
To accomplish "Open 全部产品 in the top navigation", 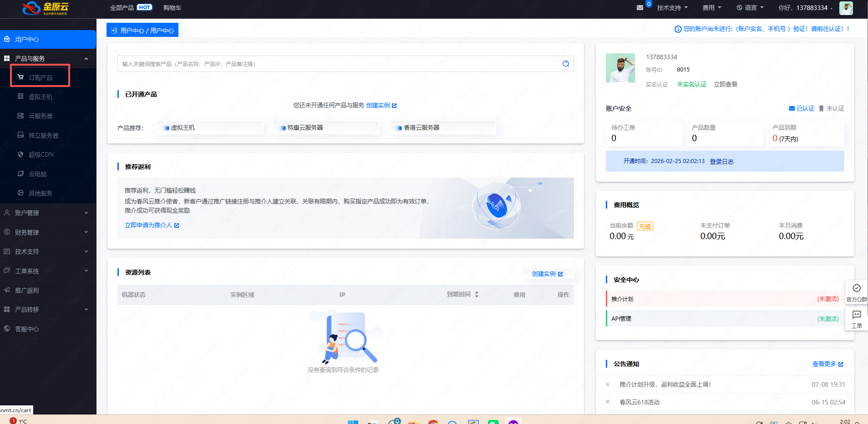I will coord(122,8).
